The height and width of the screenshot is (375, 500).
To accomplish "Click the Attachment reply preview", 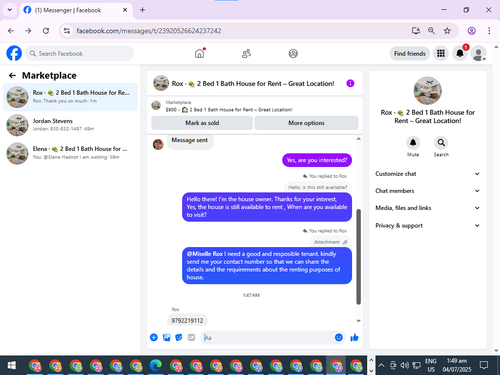I will tap(330, 242).
